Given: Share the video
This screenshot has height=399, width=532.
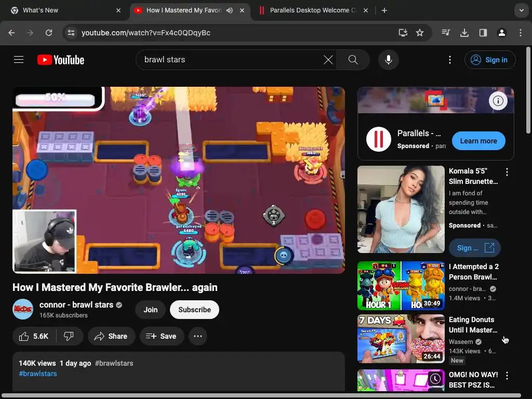Looking at the screenshot, I should 111,336.
